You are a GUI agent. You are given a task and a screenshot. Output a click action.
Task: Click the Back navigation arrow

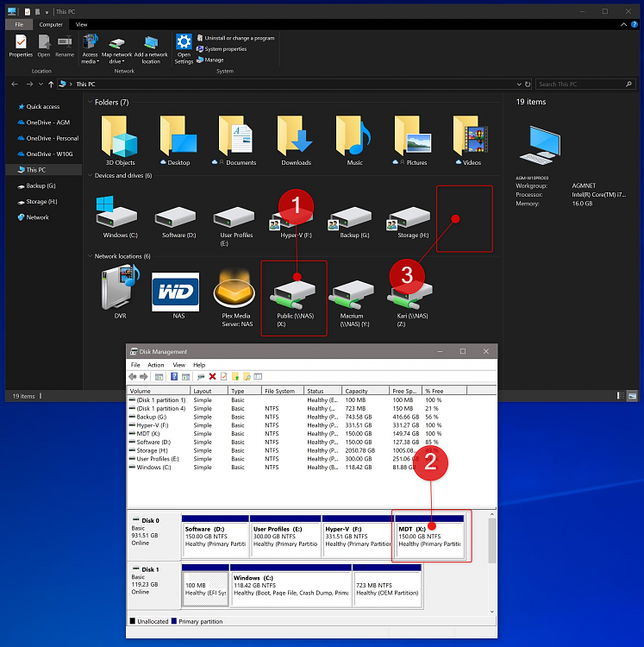coord(15,85)
